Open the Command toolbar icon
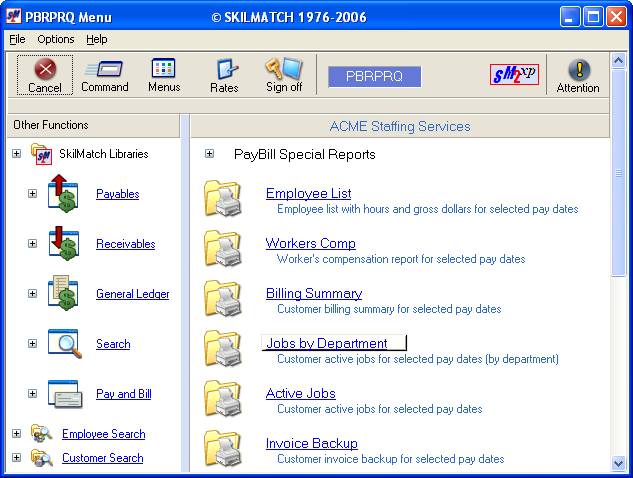This screenshot has height=478, width=633. click(x=105, y=69)
